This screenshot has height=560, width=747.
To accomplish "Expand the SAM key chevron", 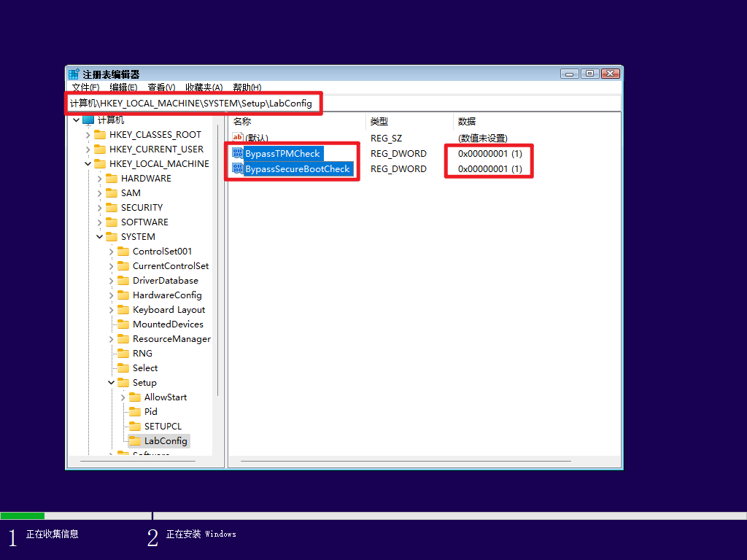I will pos(99,193).
